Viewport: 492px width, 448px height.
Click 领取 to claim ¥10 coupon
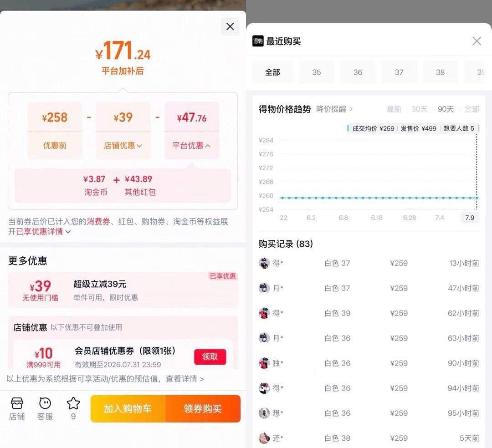pyautogui.click(x=210, y=357)
